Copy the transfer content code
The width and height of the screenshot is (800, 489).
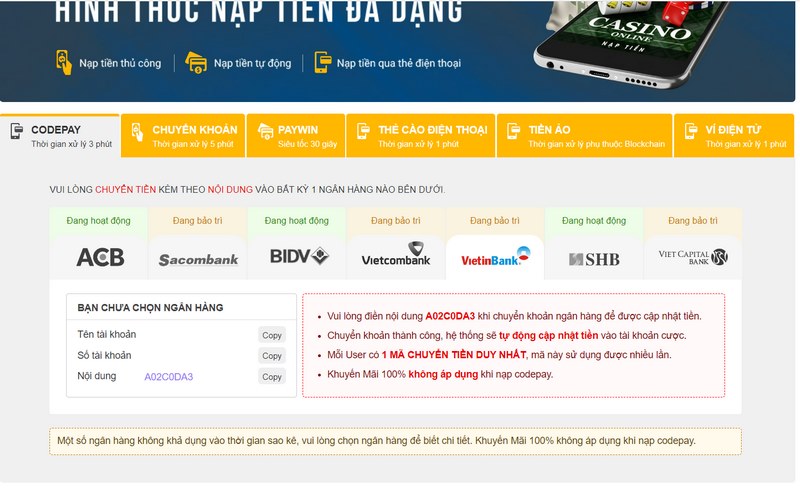coord(272,377)
